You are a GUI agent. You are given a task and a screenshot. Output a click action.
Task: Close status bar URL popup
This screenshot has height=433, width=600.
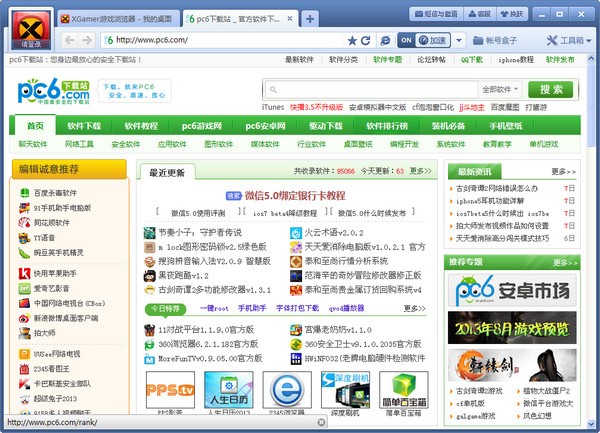pos(321,422)
